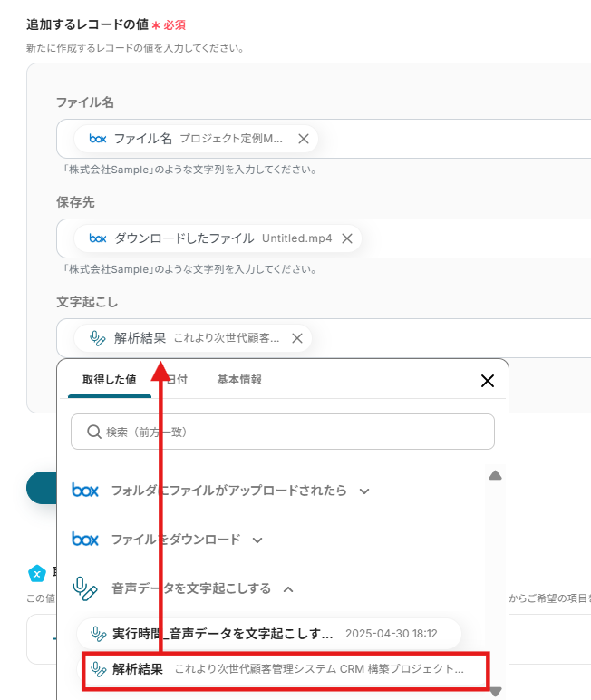The image size is (591, 700).
Task: Collapse the 音声データを文字起こしする section
Action: pyautogui.click(x=288, y=588)
